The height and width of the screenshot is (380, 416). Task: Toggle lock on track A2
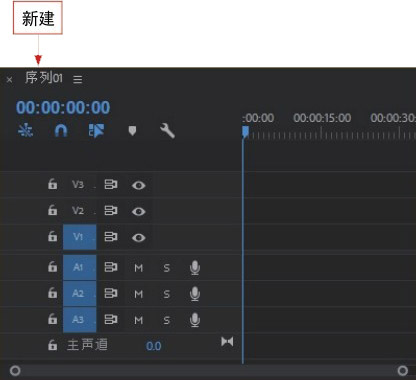(x=52, y=293)
